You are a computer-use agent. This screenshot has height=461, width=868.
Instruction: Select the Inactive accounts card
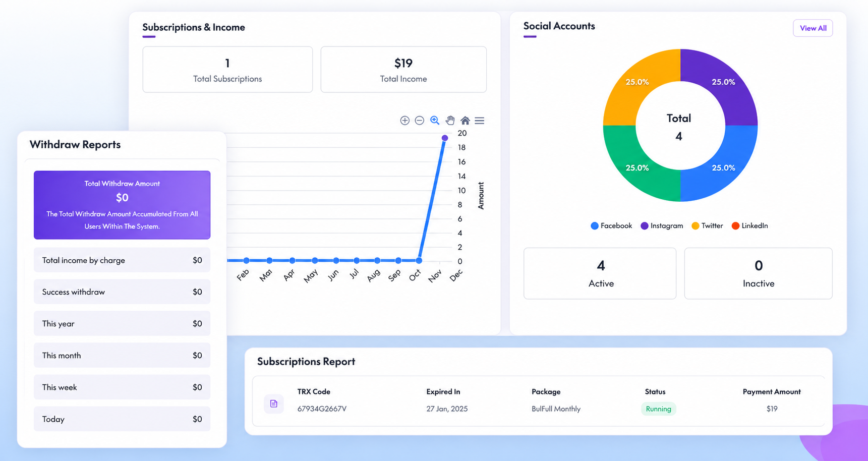(758, 273)
